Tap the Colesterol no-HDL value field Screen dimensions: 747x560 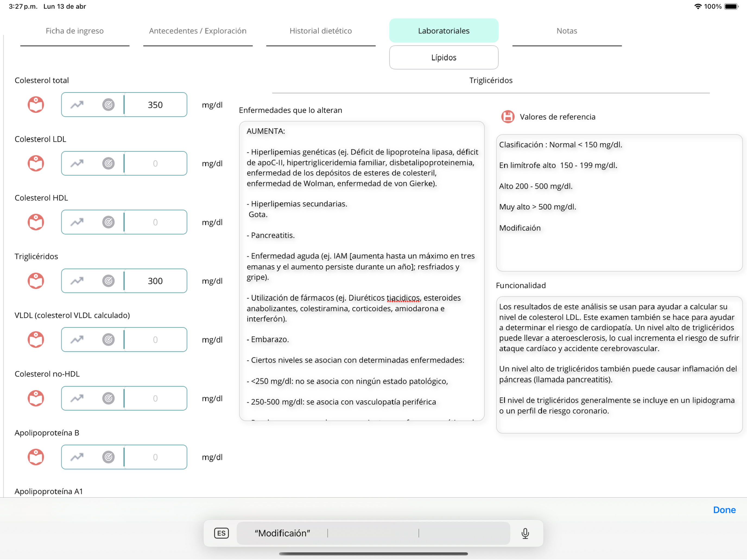(155, 398)
